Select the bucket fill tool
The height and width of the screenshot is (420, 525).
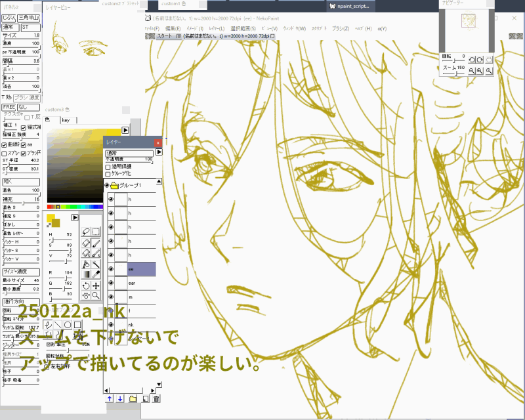click(x=86, y=264)
